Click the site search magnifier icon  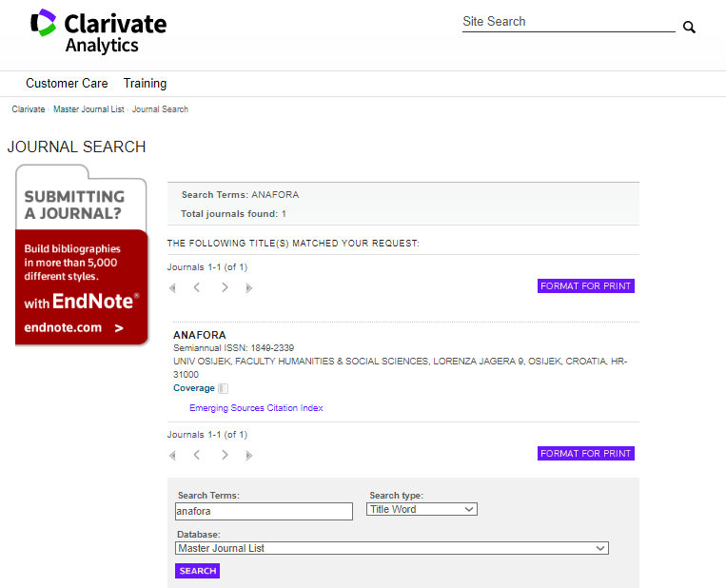(689, 28)
